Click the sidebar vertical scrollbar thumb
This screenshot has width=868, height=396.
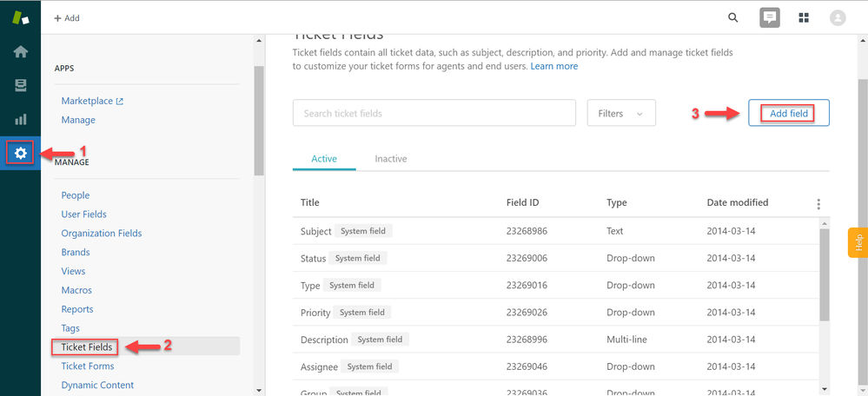pyautogui.click(x=259, y=121)
